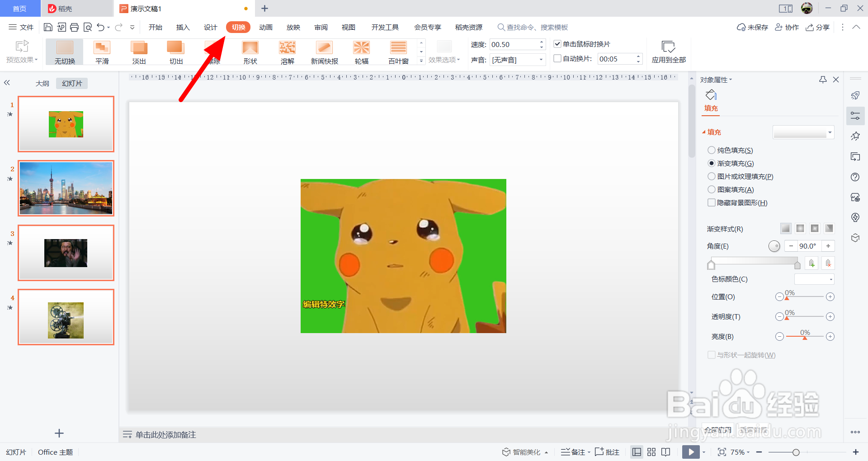
Task: Check 隐藏背景图形 checkbox
Action: [x=711, y=202]
